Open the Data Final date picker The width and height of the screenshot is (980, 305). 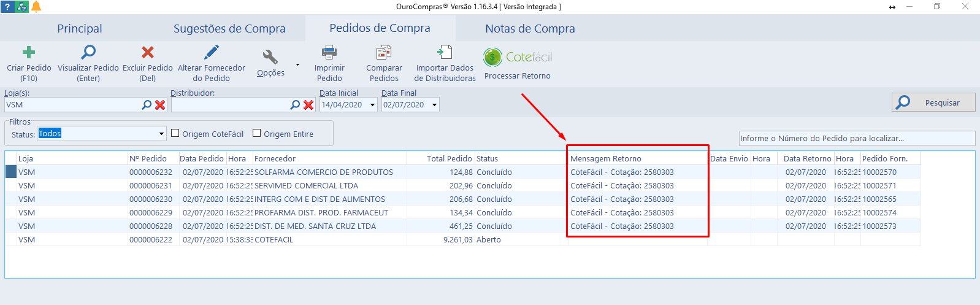pos(434,105)
